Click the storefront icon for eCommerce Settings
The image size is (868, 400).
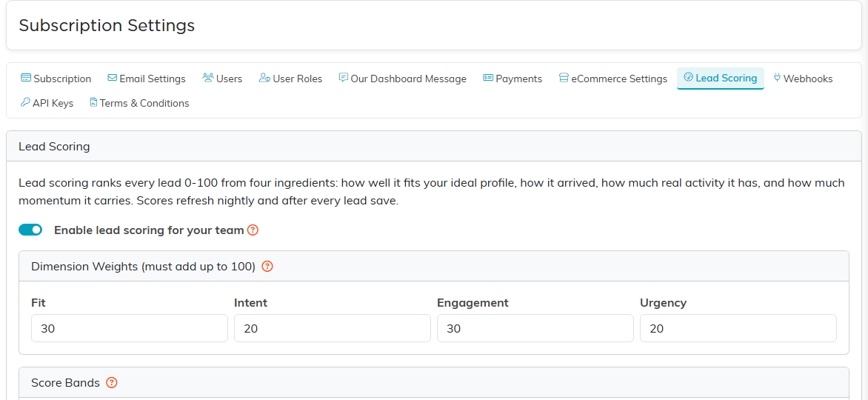(564, 78)
